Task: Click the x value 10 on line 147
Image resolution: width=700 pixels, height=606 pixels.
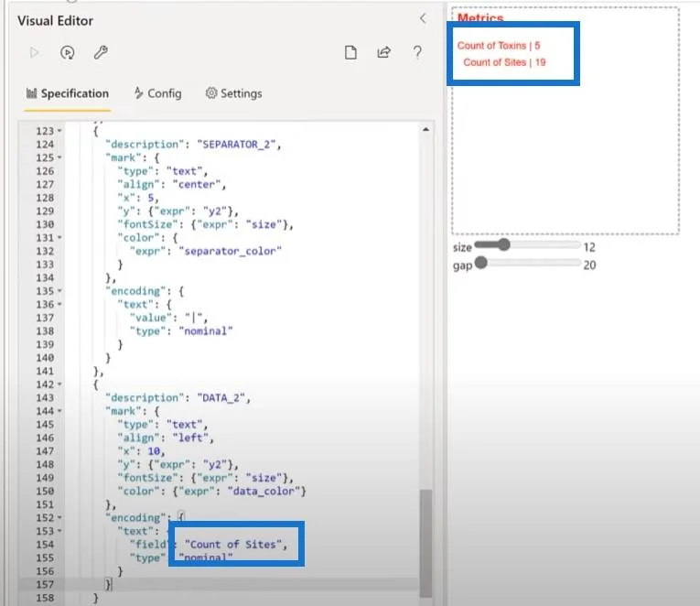Action: pyautogui.click(x=154, y=451)
